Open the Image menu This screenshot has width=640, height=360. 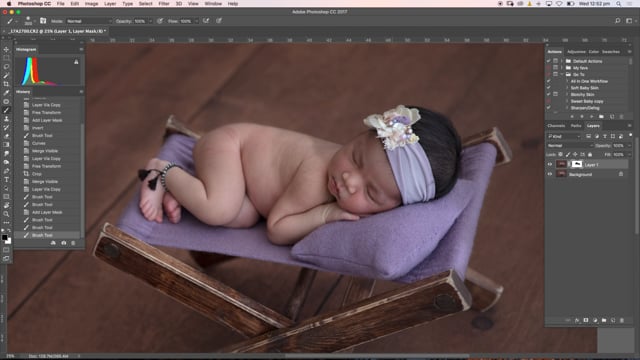[x=91, y=4]
